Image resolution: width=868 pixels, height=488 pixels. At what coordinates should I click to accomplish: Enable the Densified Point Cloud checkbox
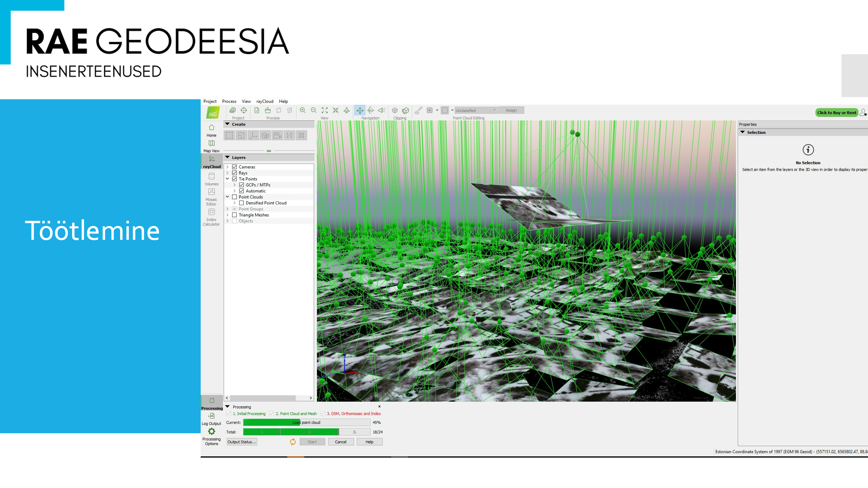(242, 203)
